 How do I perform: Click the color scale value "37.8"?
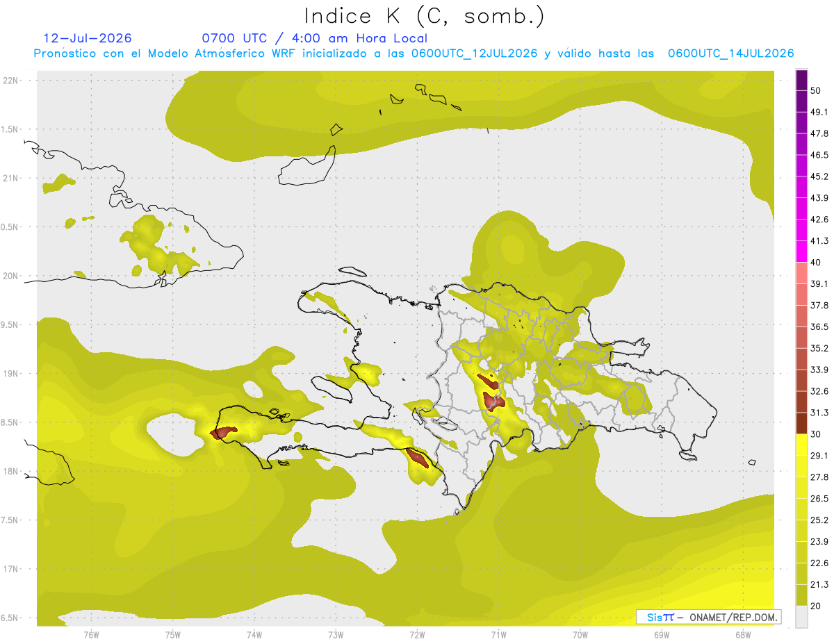(819, 306)
